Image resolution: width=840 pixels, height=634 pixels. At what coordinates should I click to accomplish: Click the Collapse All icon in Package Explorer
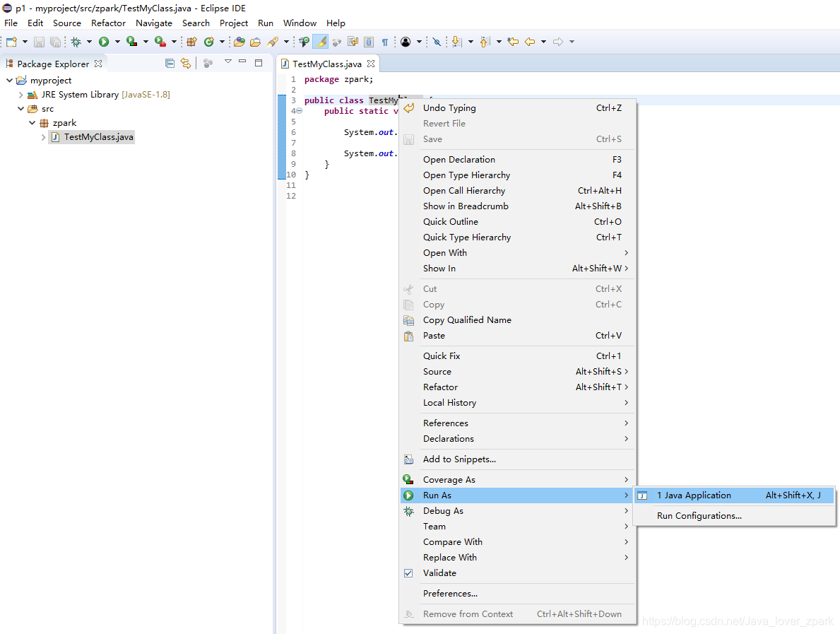[170, 63]
